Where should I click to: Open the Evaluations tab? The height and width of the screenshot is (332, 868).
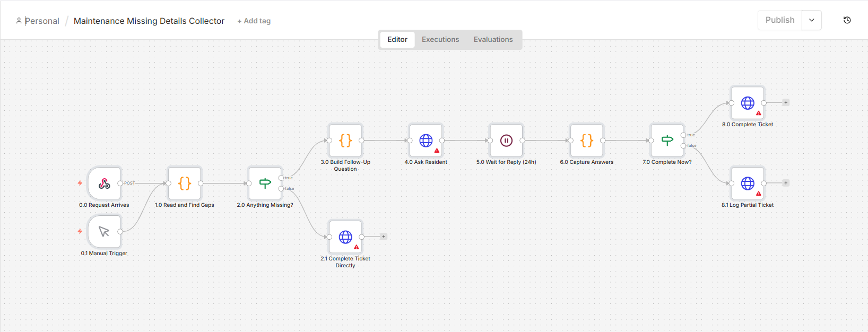click(493, 40)
